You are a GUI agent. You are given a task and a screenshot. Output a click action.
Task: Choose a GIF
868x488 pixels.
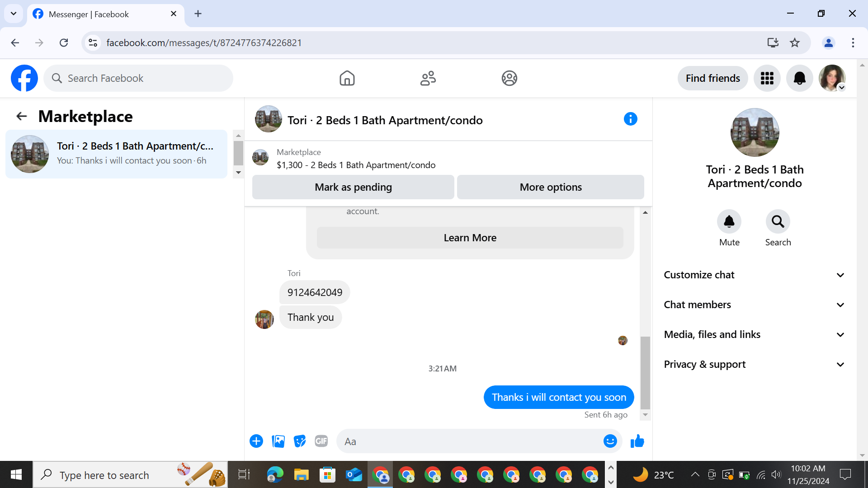[x=321, y=441]
